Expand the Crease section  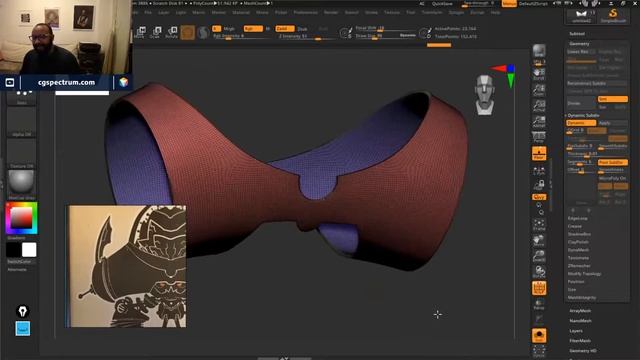pos(574,226)
